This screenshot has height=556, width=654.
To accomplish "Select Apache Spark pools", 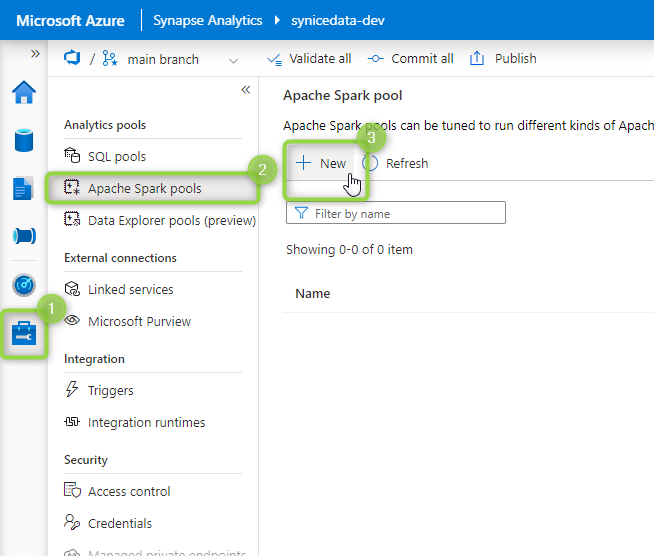I will point(152,189).
